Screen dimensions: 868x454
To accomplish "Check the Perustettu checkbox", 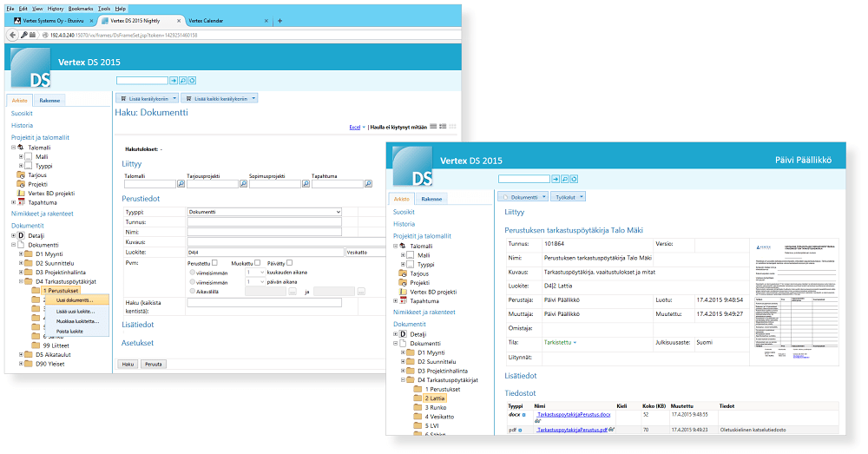I will (x=214, y=263).
